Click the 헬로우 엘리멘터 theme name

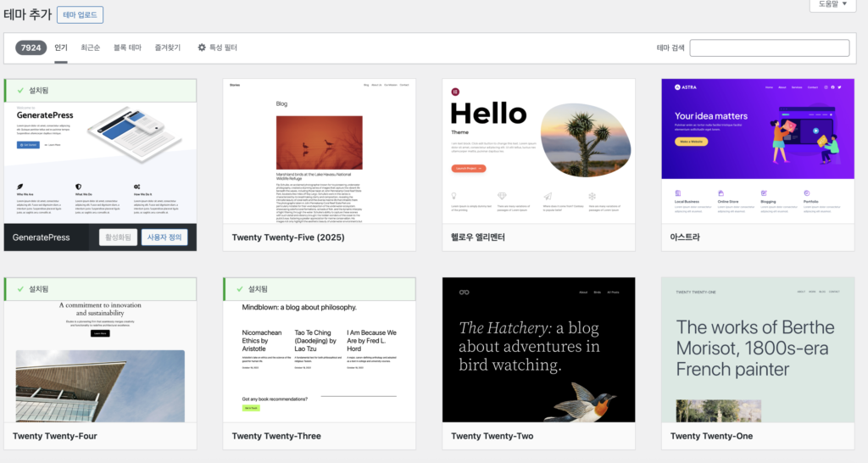click(x=478, y=237)
